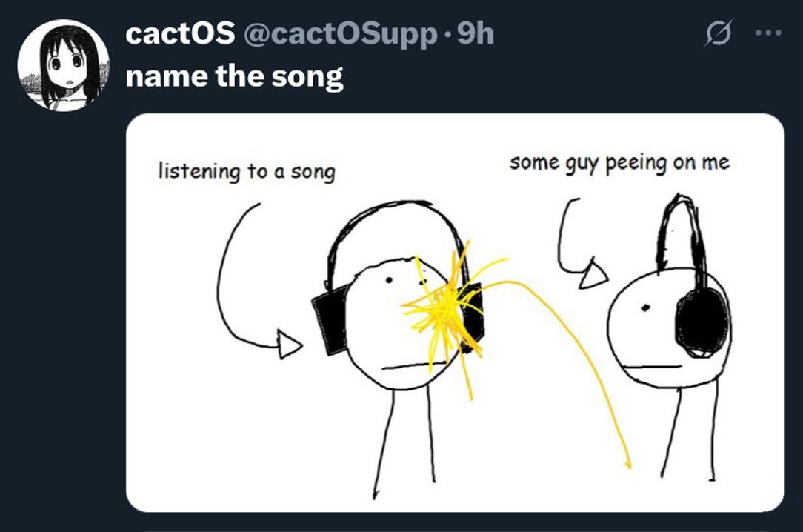803x532 pixels.
Task: Click the 'name the song' tweet text
Action: (235, 77)
